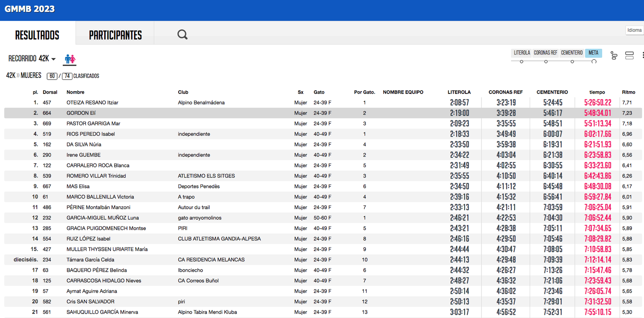
Task: Switch to the Participantes tab
Action: (x=115, y=35)
